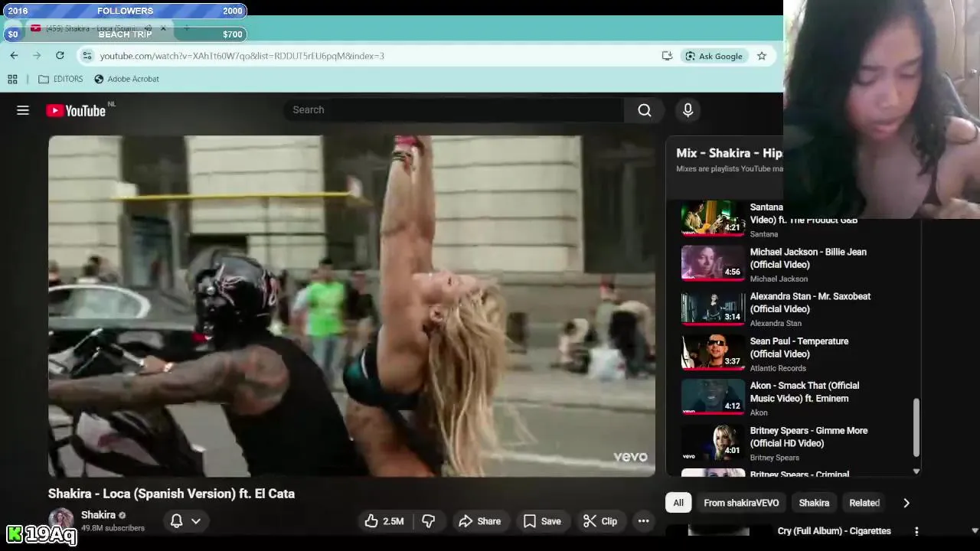
Task: Bookmark this page with star icon
Action: coord(762,56)
